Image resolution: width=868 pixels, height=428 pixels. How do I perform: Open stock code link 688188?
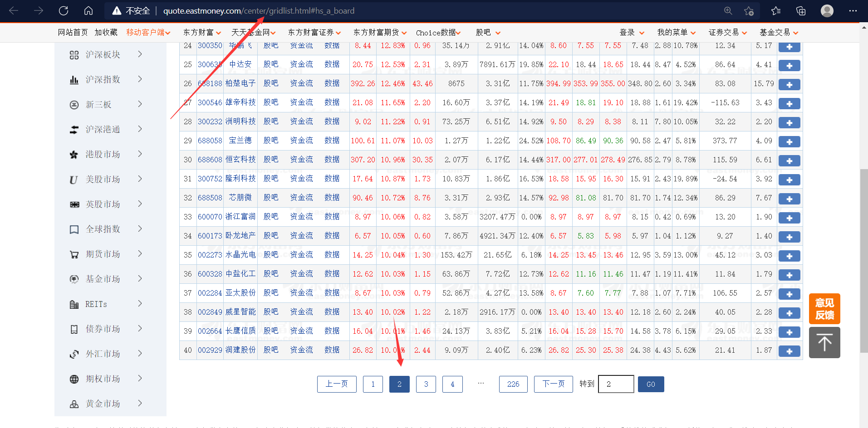click(210, 83)
